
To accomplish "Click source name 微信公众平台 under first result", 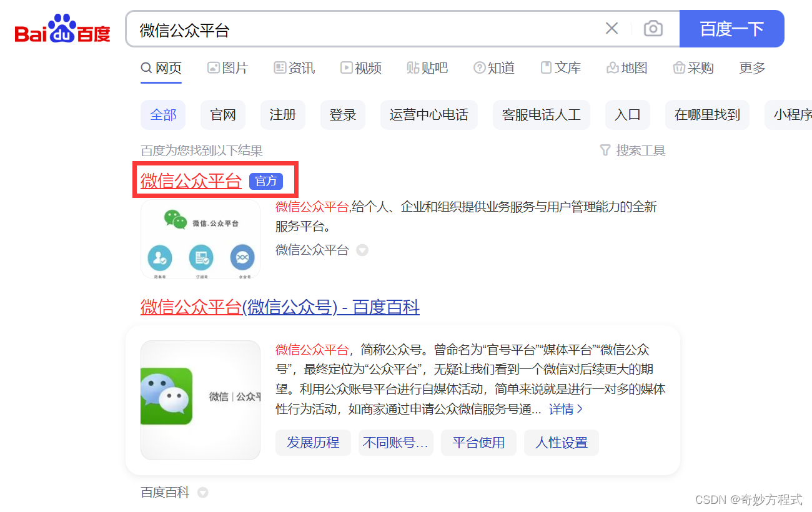I will [312, 250].
